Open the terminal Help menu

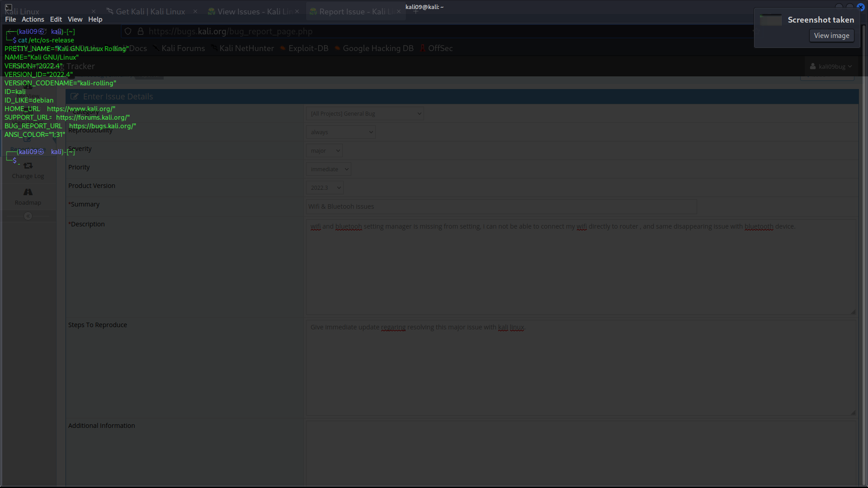95,19
